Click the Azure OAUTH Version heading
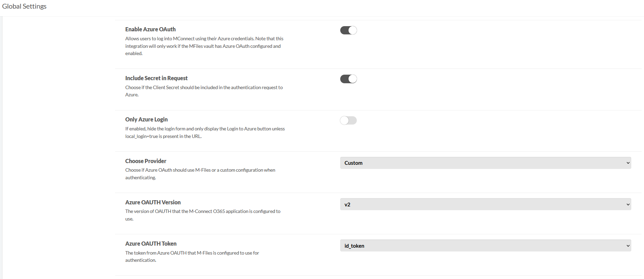644x279 pixels. 153,202
